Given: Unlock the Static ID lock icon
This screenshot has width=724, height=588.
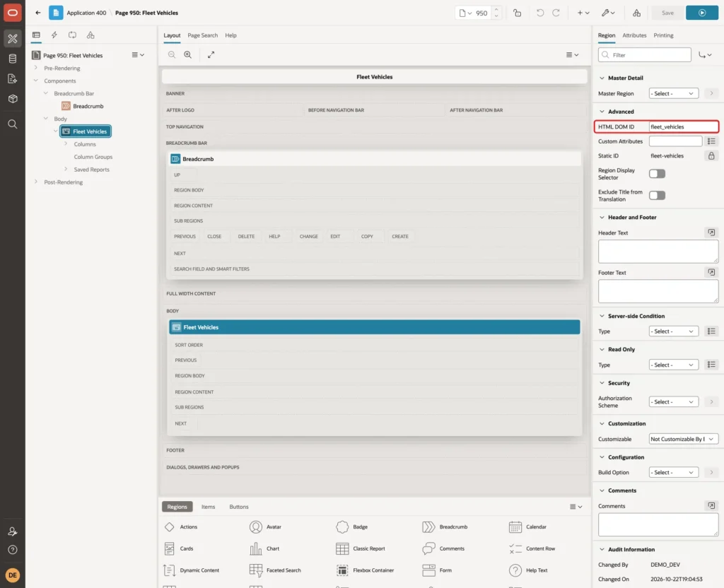Looking at the screenshot, I should coord(711,156).
